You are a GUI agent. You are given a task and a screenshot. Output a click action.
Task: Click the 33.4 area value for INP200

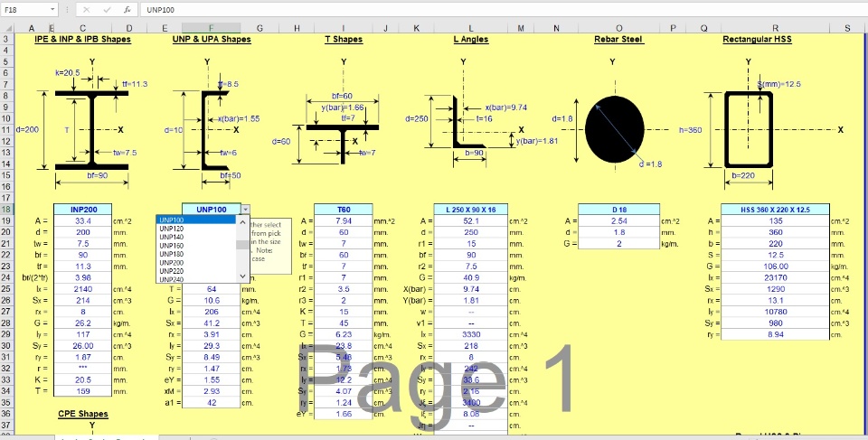[x=83, y=220]
